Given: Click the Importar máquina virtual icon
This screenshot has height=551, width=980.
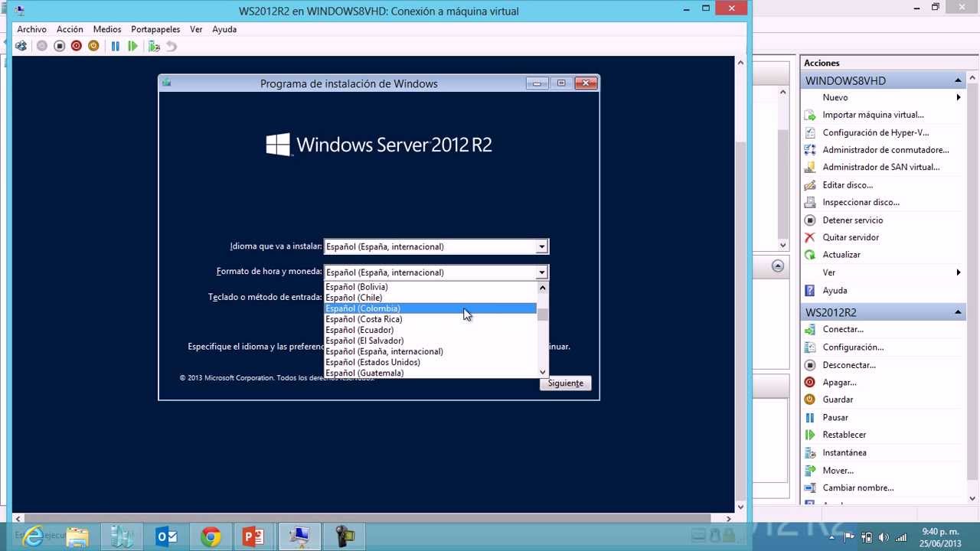Looking at the screenshot, I should click(x=810, y=115).
